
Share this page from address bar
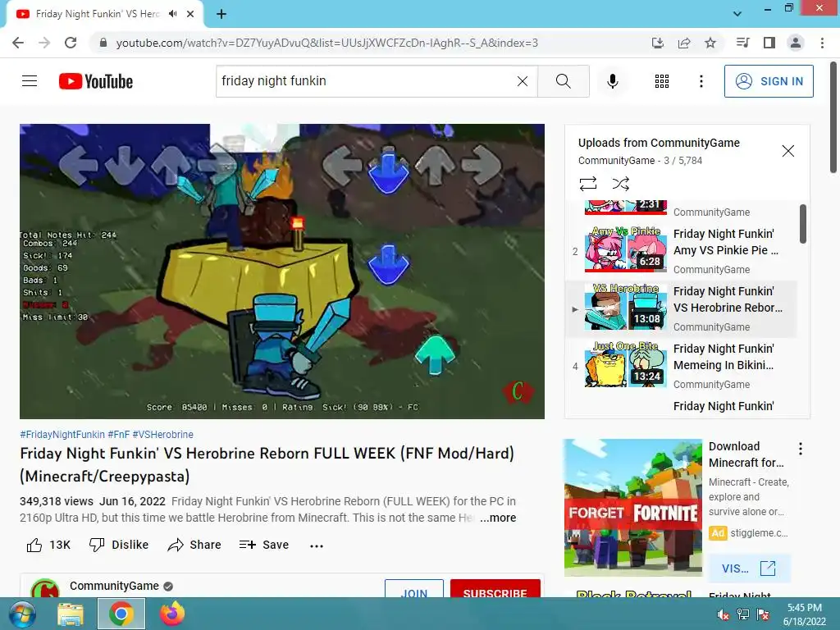click(684, 43)
